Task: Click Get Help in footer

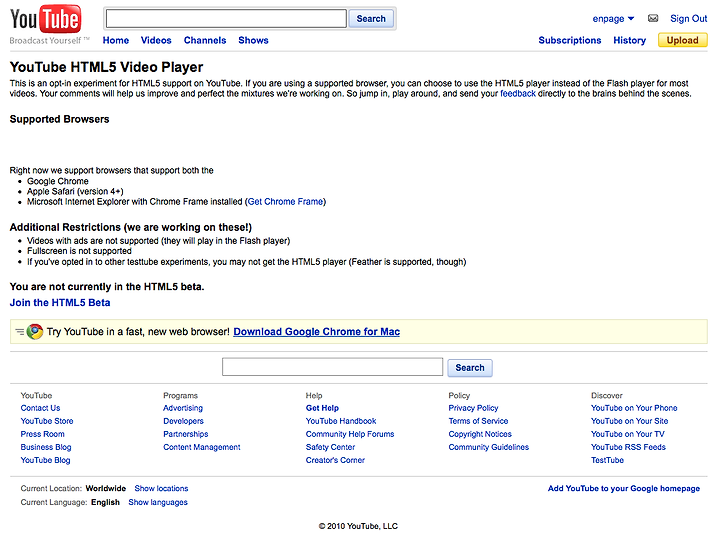Action: (322, 408)
